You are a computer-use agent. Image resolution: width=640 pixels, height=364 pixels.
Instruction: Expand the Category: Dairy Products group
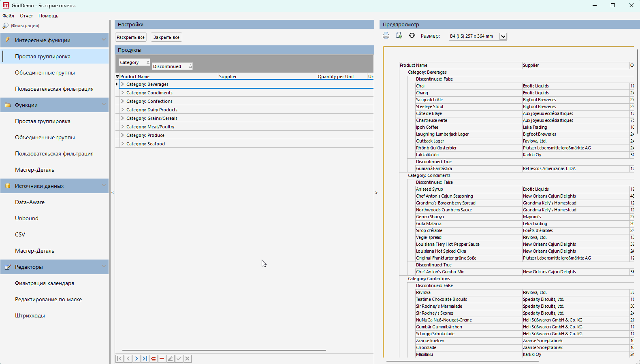tap(122, 110)
